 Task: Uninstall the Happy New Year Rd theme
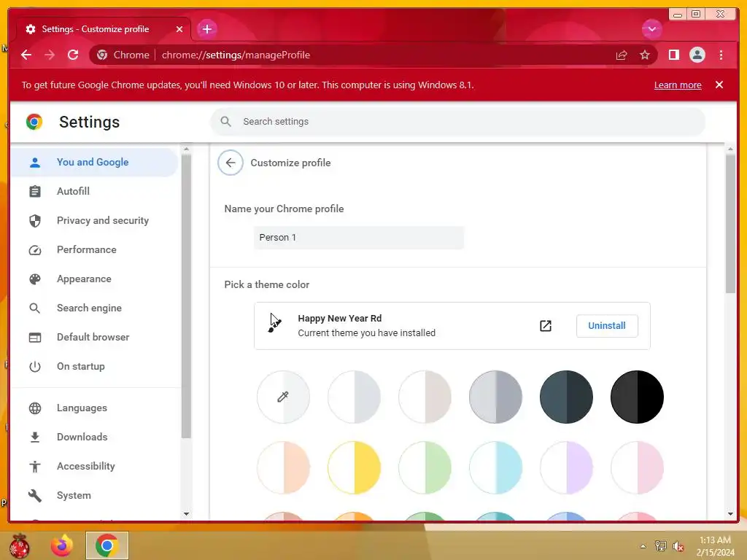point(607,326)
